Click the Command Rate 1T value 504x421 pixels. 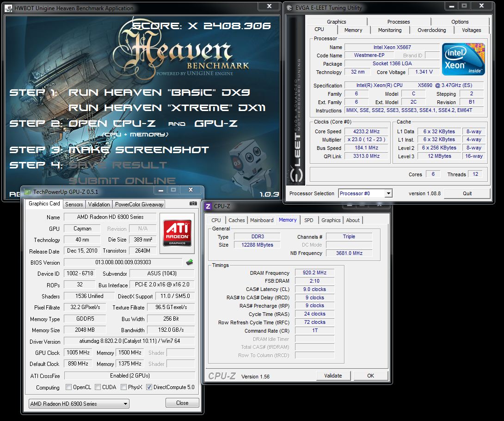pos(314,331)
